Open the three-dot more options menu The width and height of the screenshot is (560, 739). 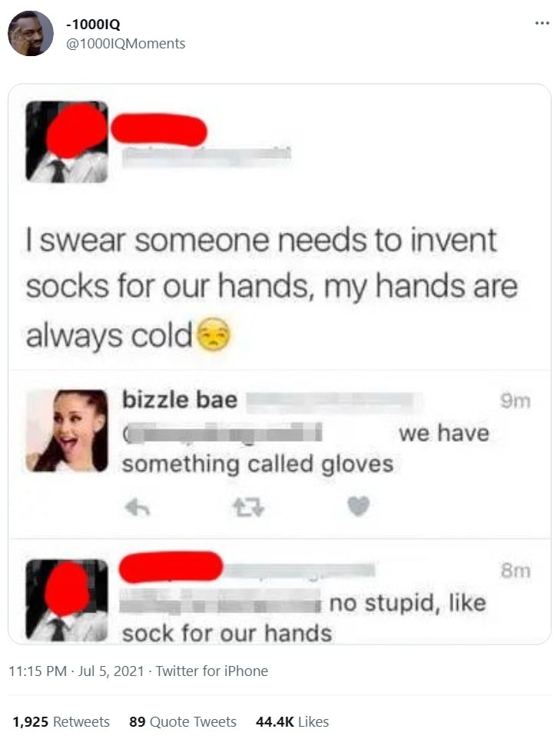point(542,22)
